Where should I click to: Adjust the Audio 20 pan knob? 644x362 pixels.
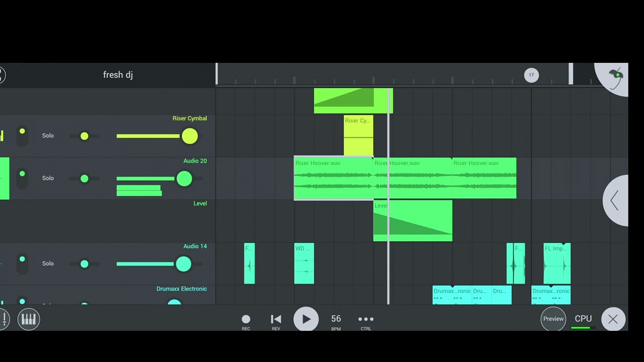85,178
